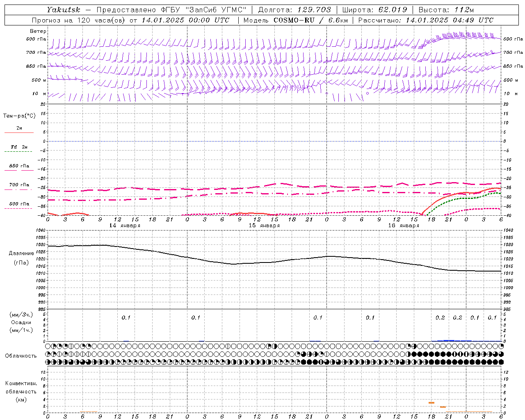
Task: Click the '(мм/1ч.)' precipitation unit label
Action: click(x=21, y=330)
